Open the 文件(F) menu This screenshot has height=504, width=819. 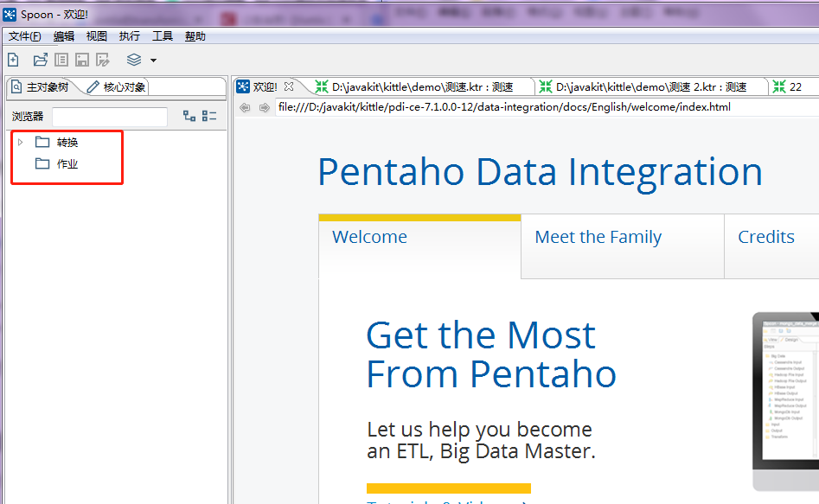[25, 36]
